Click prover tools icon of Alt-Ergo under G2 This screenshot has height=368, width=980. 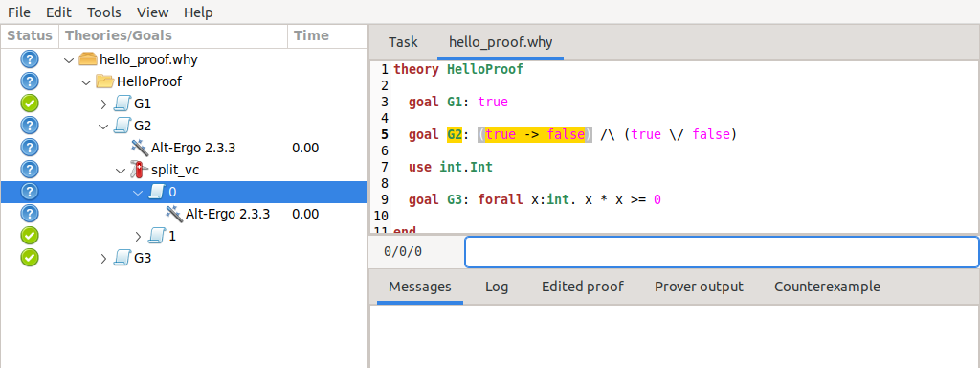click(139, 147)
